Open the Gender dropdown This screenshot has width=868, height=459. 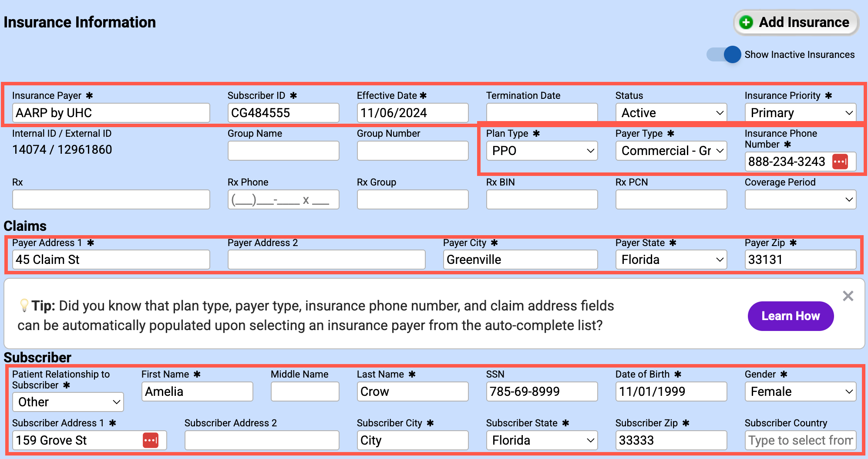(800, 391)
